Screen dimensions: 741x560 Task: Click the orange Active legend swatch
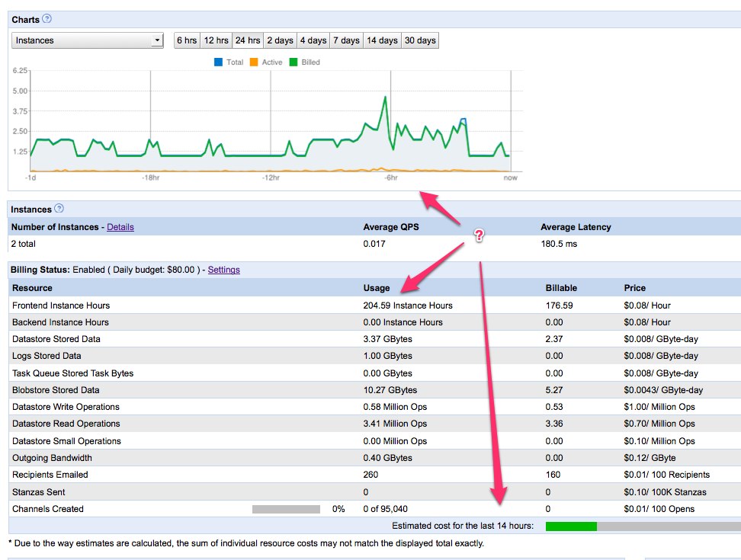click(254, 62)
